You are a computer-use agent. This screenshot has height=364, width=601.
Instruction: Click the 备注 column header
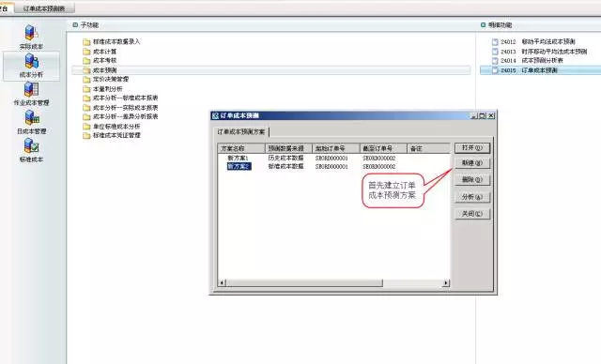(x=428, y=148)
